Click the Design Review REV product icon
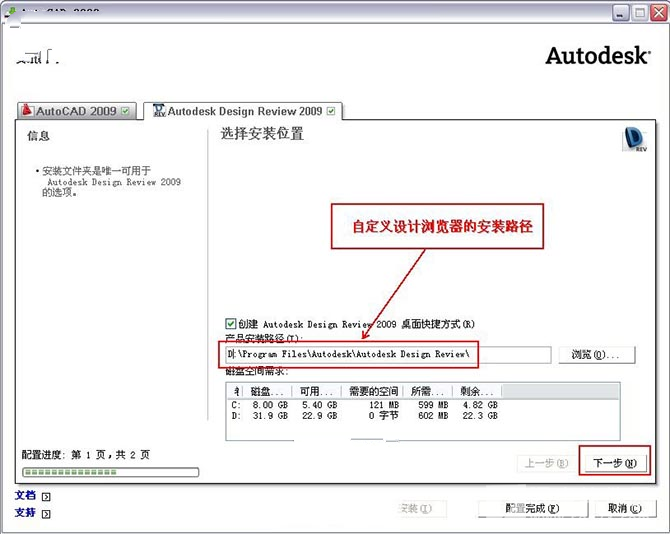 point(635,139)
